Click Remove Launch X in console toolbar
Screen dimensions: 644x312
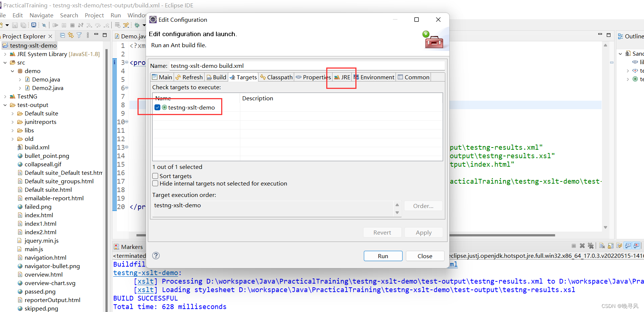(582, 246)
